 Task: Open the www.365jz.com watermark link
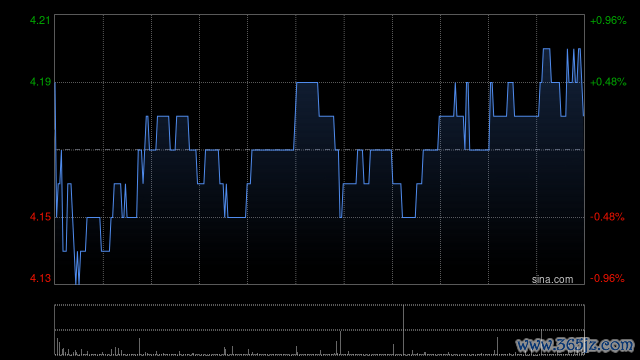[x=575, y=345]
